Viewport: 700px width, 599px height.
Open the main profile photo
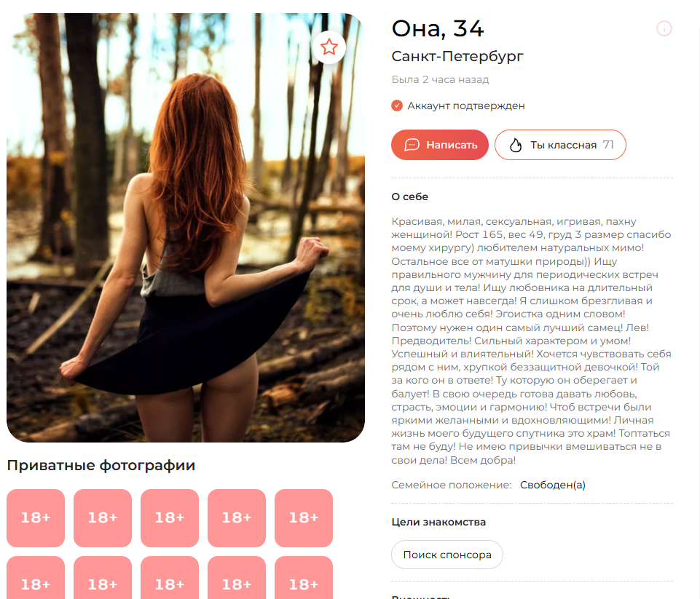coord(186,228)
